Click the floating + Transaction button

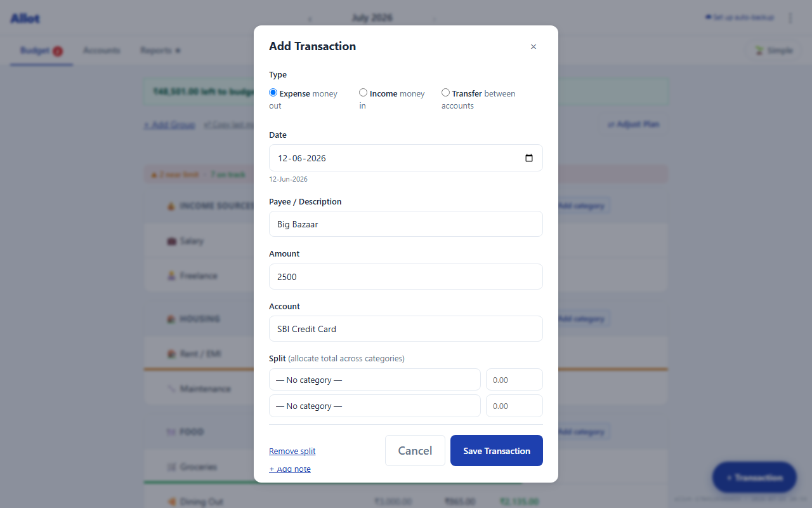[754, 477]
